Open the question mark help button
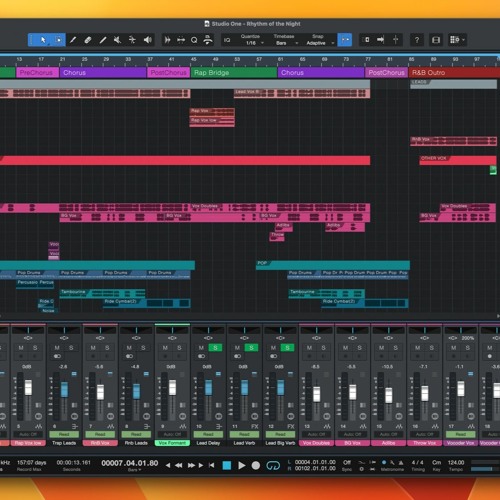The image size is (500, 500). click(x=417, y=40)
